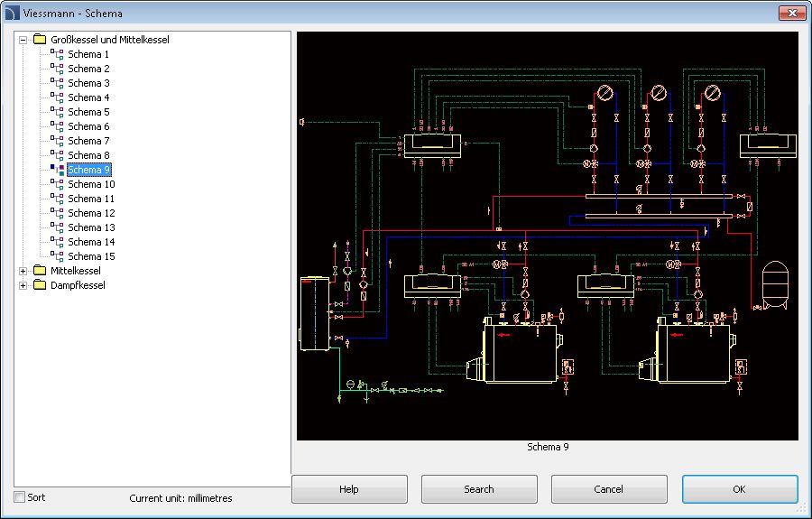Click the schema icon beside Schema 15
Screen dimensions: 812x519
[57, 256]
